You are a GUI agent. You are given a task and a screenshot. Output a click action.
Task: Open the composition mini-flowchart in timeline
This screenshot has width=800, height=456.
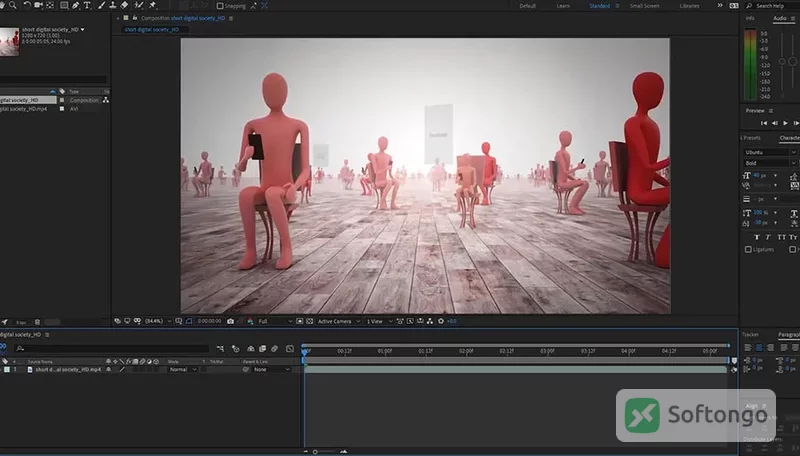[220, 349]
